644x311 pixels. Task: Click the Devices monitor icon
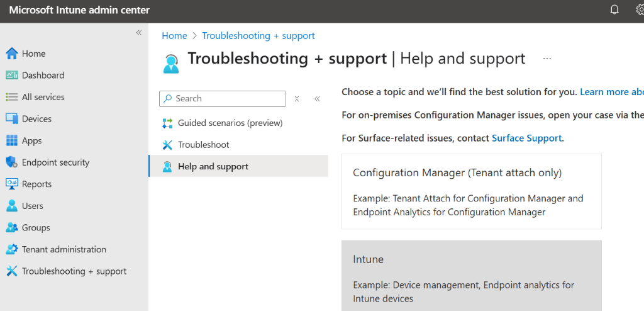click(x=12, y=119)
